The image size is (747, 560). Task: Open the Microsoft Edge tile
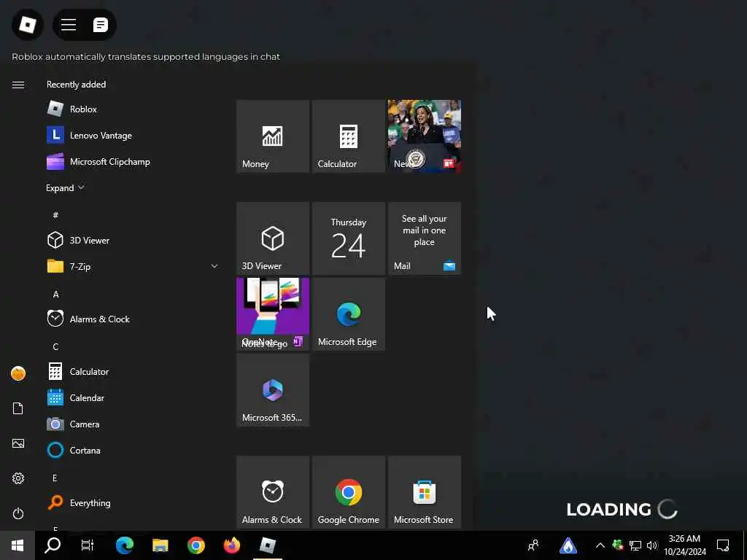(x=348, y=314)
